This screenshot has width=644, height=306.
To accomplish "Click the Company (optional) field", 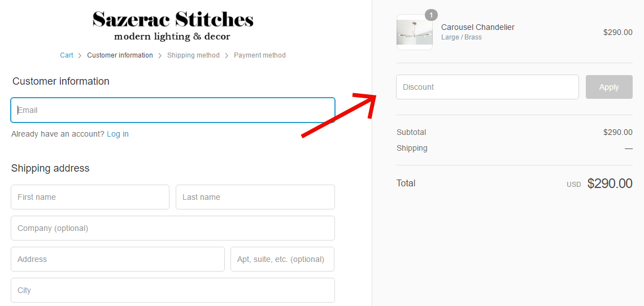I will point(173,228).
